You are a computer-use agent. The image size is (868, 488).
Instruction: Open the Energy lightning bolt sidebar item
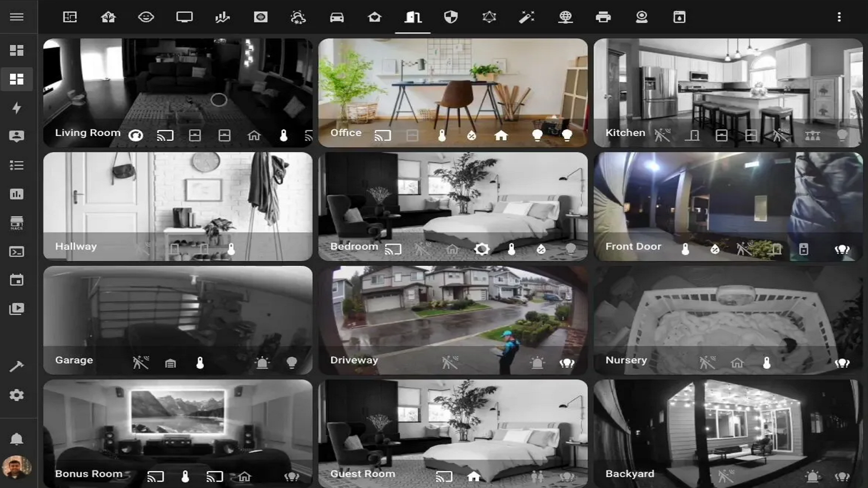pyautogui.click(x=17, y=108)
